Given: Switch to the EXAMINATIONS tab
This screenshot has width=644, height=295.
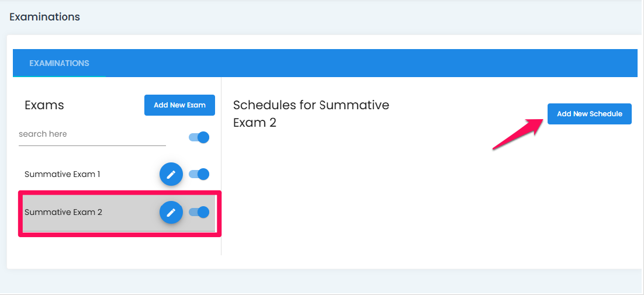Looking at the screenshot, I should pos(59,63).
